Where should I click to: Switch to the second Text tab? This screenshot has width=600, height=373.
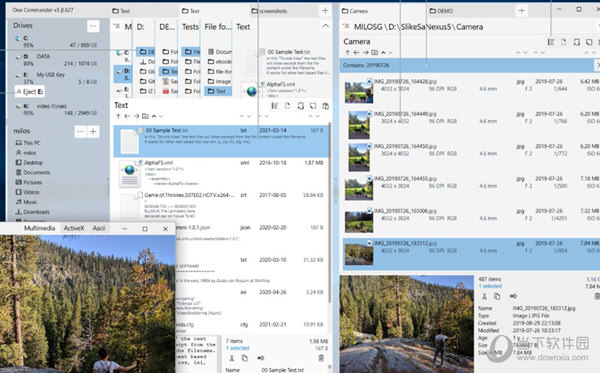pos(214,11)
